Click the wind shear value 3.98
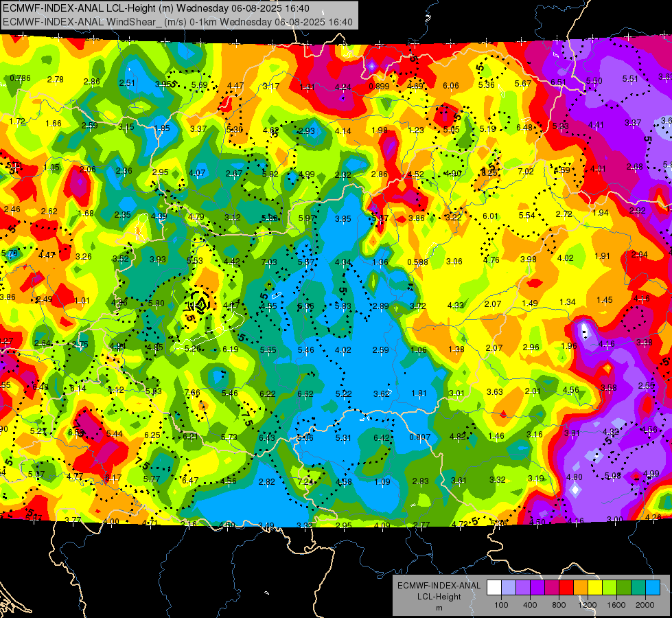This screenshot has width=672, height=618. click(x=529, y=260)
